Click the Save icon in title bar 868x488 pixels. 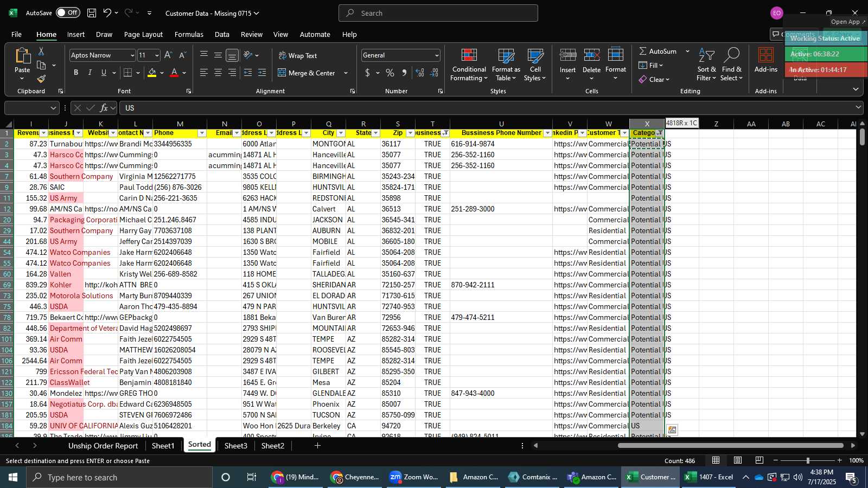pyautogui.click(x=92, y=13)
